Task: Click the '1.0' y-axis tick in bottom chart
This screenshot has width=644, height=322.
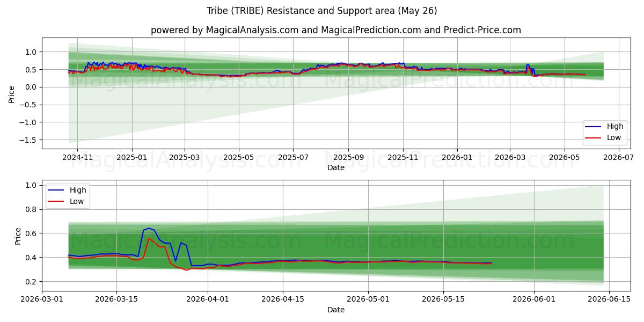Action: point(32,185)
